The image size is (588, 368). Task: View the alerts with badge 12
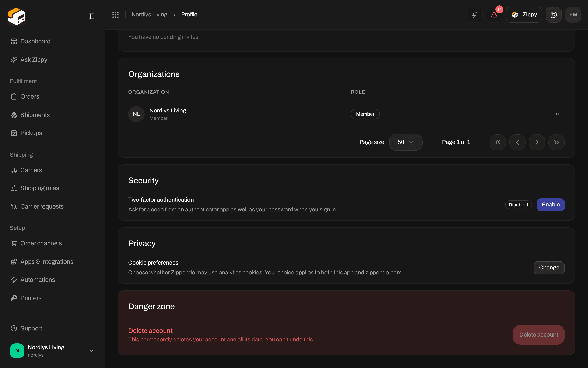[494, 15]
